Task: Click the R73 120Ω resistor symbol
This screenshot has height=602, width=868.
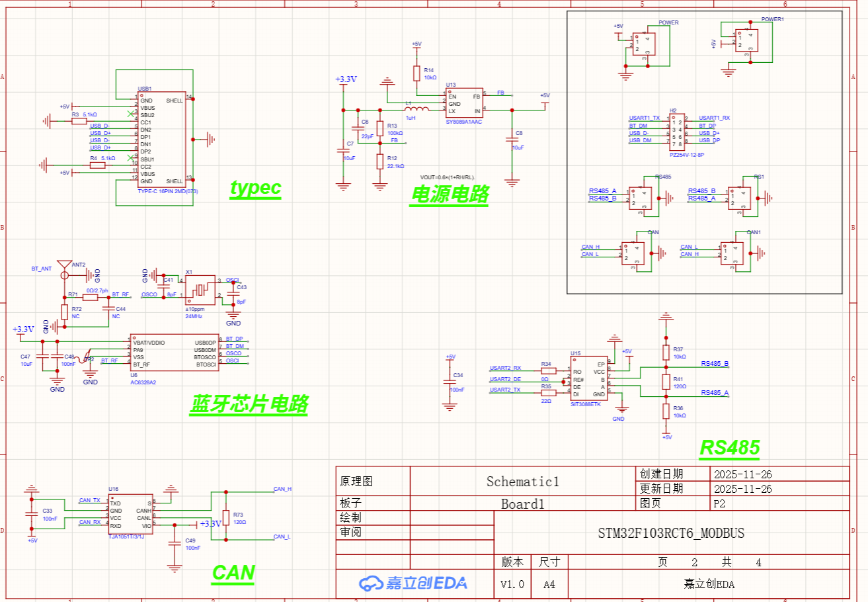Action: click(226, 517)
